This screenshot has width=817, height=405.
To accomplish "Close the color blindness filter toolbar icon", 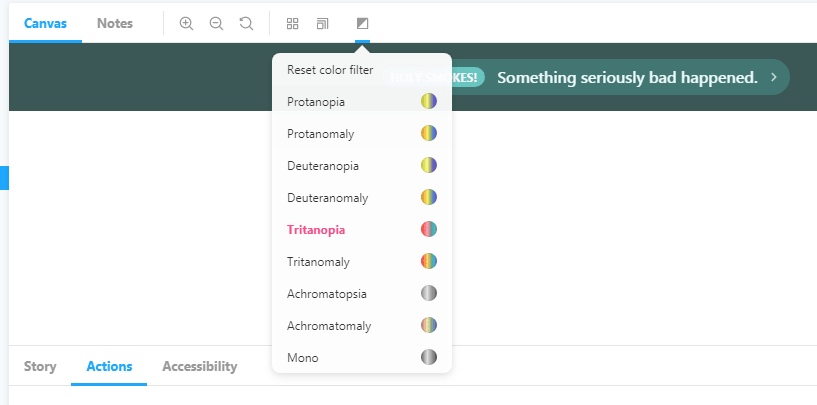I will (x=362, y=23).
